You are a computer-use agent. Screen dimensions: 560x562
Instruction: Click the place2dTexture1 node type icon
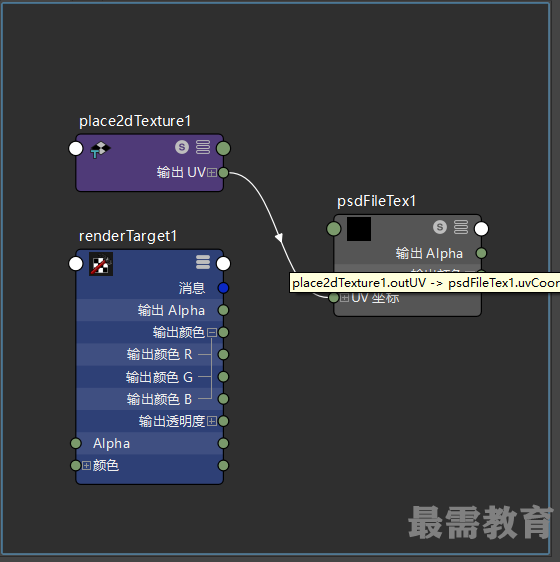click(x=100, y=150)
